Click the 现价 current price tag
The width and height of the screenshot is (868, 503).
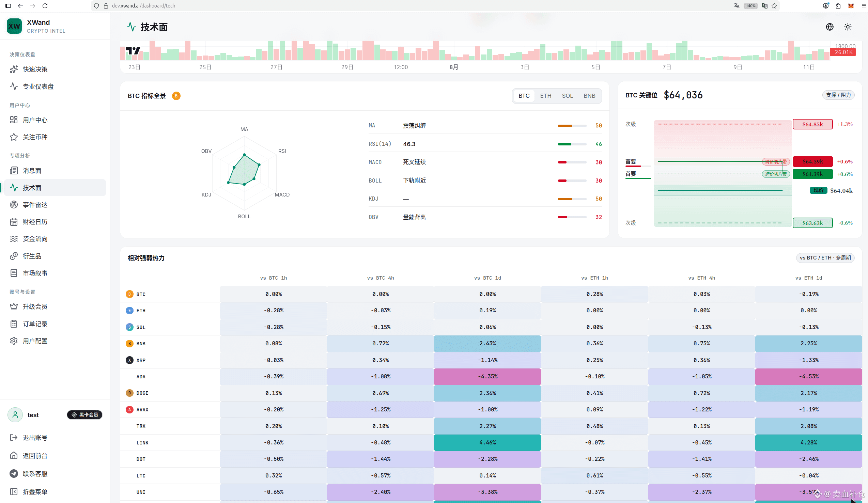pos(818,190)
